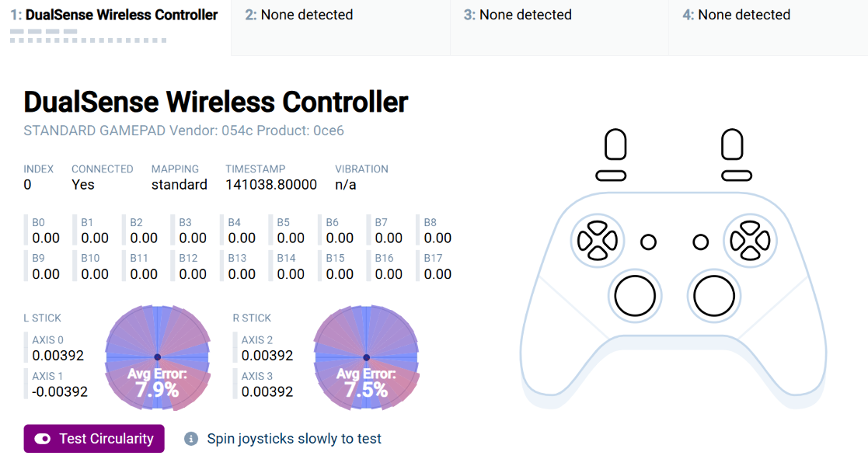Click the info icon beside spin joysticks hint
This screenshot has height=466, width=868.
(191, 439)
